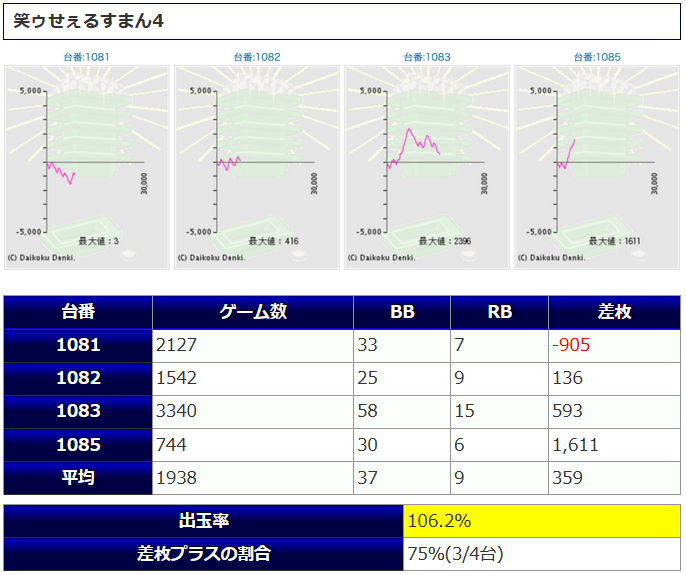Click the 平均 average row header

tap(78, 478)
